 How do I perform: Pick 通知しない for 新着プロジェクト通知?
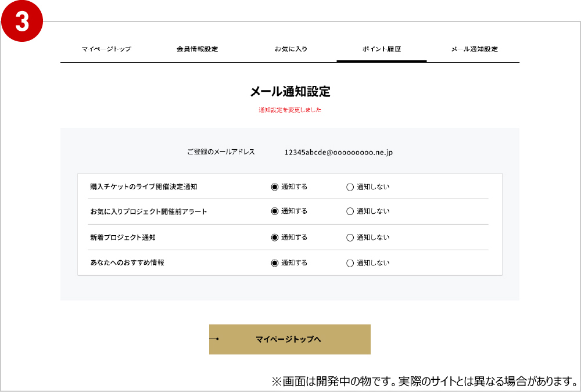point(350,238)
